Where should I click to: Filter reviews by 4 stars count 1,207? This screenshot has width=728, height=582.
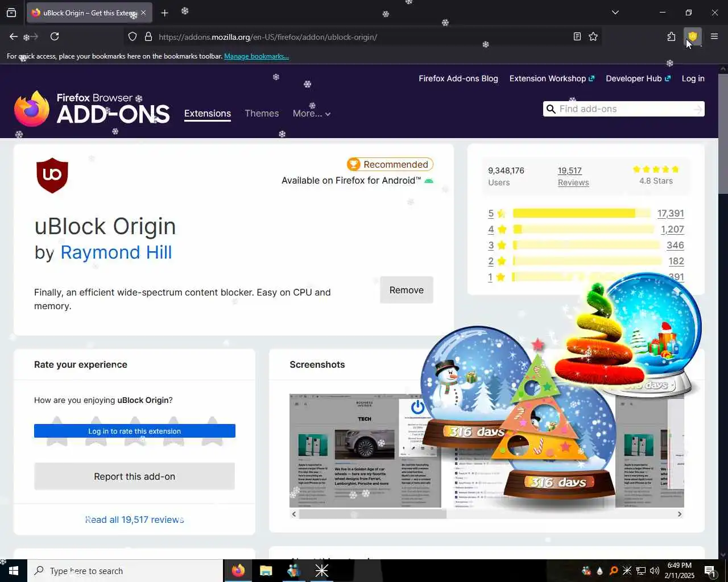pos(672,230)
